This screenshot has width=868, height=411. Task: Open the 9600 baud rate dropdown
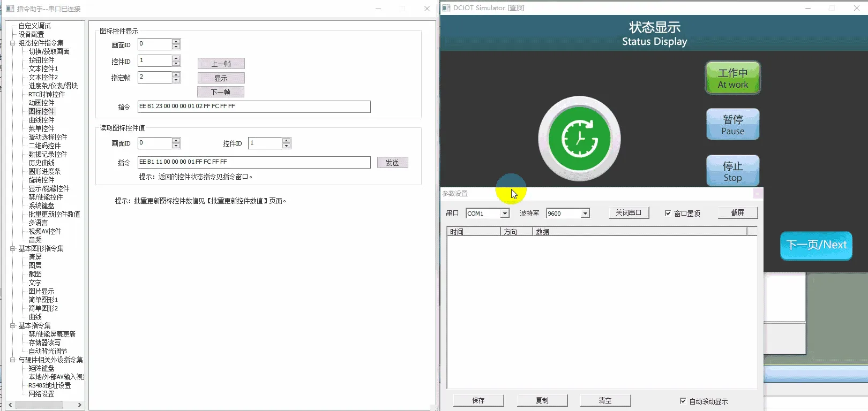(585, 214)
